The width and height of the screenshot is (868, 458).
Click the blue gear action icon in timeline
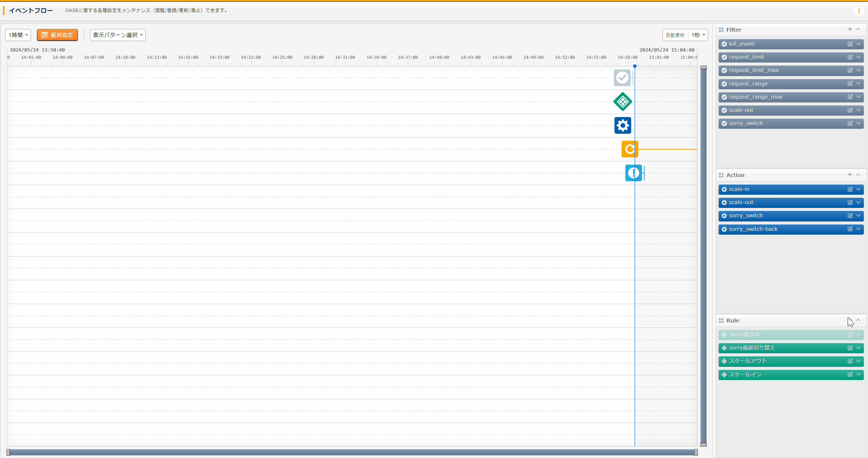coord(623,125)
